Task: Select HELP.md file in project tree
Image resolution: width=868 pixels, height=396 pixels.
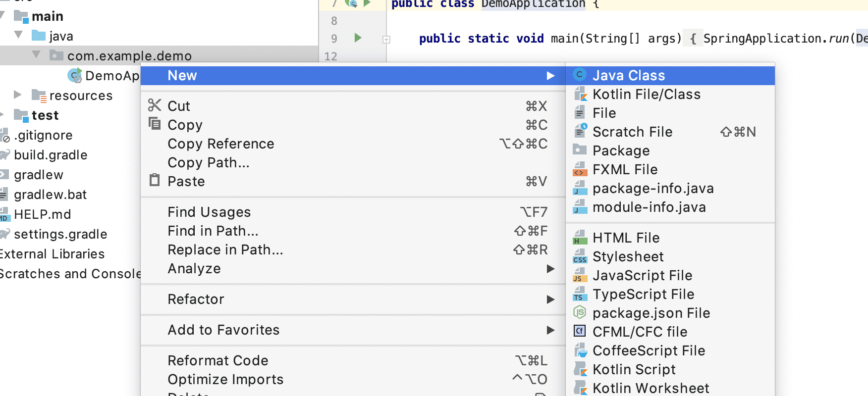Action: [43, 214]
